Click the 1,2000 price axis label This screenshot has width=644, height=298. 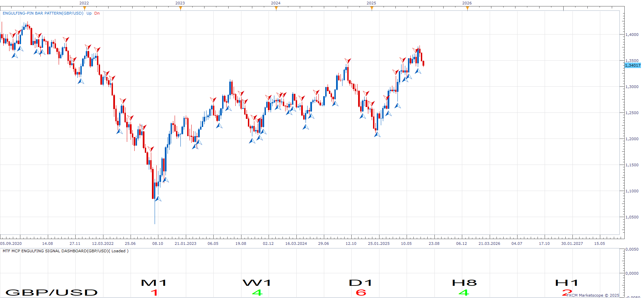[x=632, y=139]
